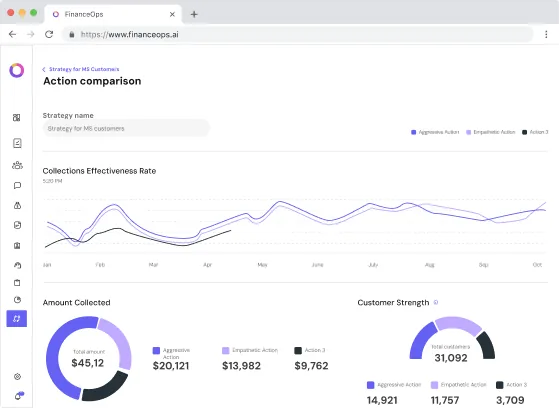Select the highlighted strategy icon in sidebar
The image size is (559, 408).
17,318
